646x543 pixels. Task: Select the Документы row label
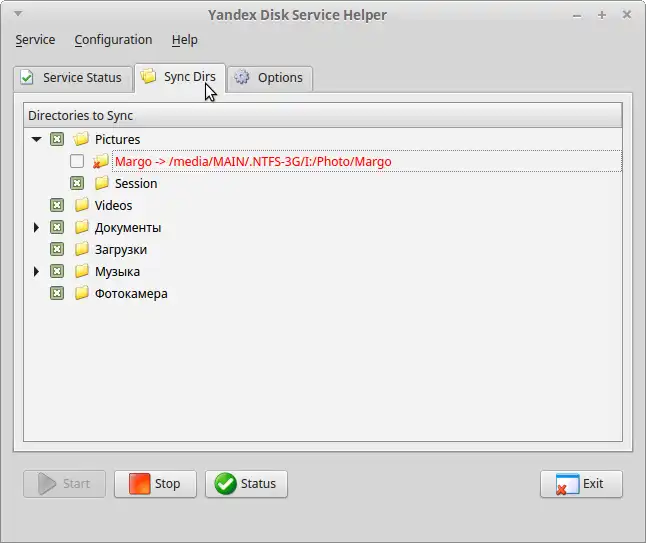click(x=128, y=227)
